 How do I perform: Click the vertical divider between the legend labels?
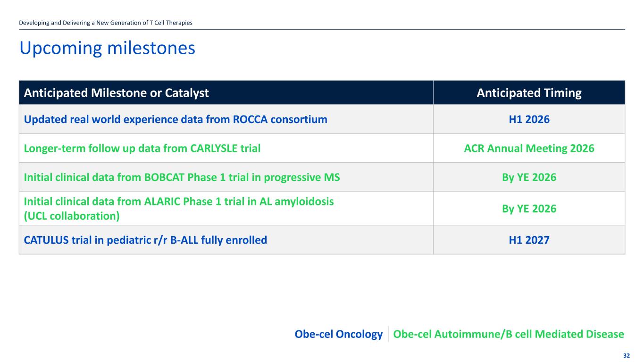tap(388, 334)
